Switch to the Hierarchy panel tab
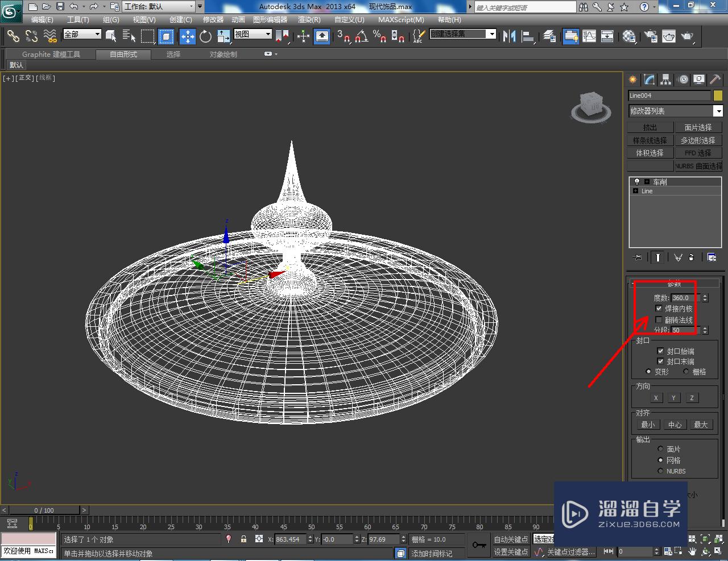The width and height of the screenshot is (728, 561). (666, 80)
